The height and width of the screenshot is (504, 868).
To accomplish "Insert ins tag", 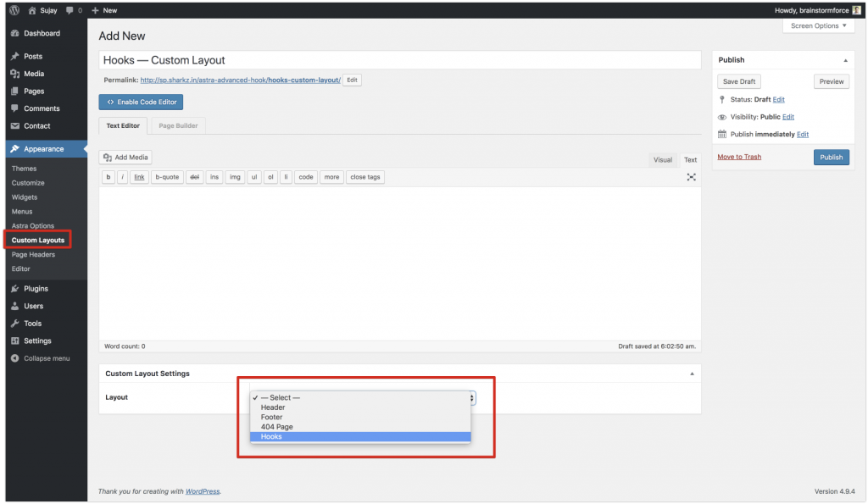I will click(214, 178).
